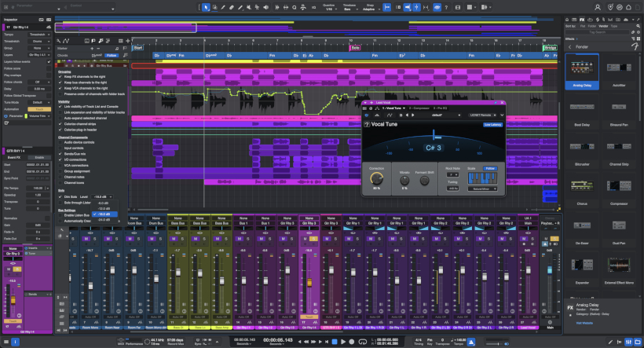This screenshot has width=644, height=348.
Task: Toggle Keep bus channels to the right
Action: (x=60, y=82)
